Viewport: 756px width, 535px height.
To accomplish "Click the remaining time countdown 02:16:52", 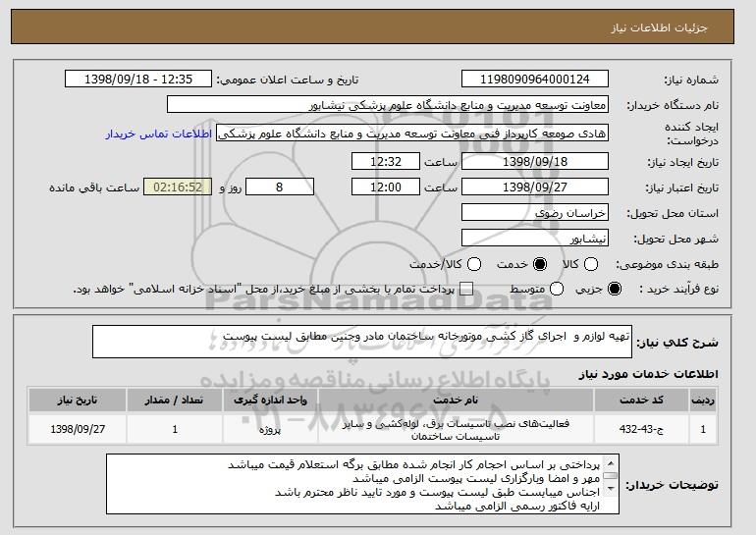I will coord(178,187).
